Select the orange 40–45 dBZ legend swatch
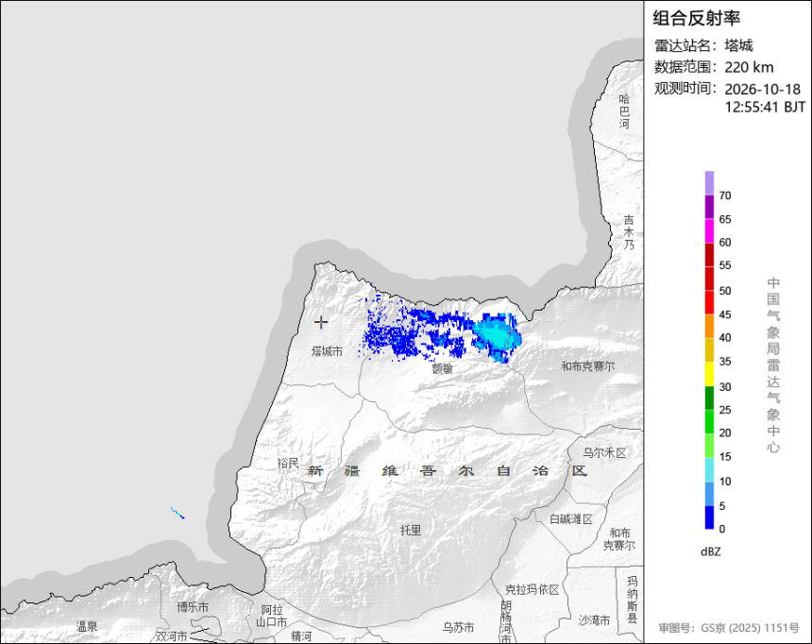812x644 pixels. pyautogui.click(x=709, y=327)
